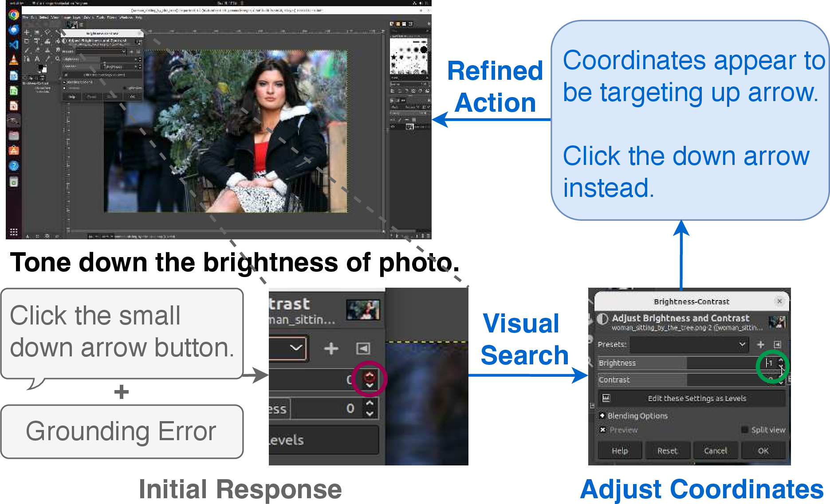Viewport: 830px width, 504px height.
Task: Open the Show Applications grid in the dock
Action: click(14, 232)
